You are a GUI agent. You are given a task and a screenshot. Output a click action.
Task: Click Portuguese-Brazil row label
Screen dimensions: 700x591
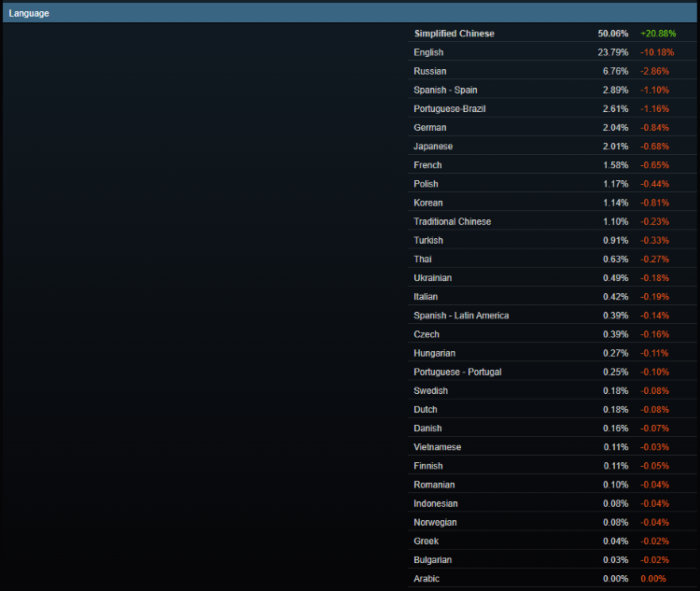pyautogui.click(x=450, y=108)
